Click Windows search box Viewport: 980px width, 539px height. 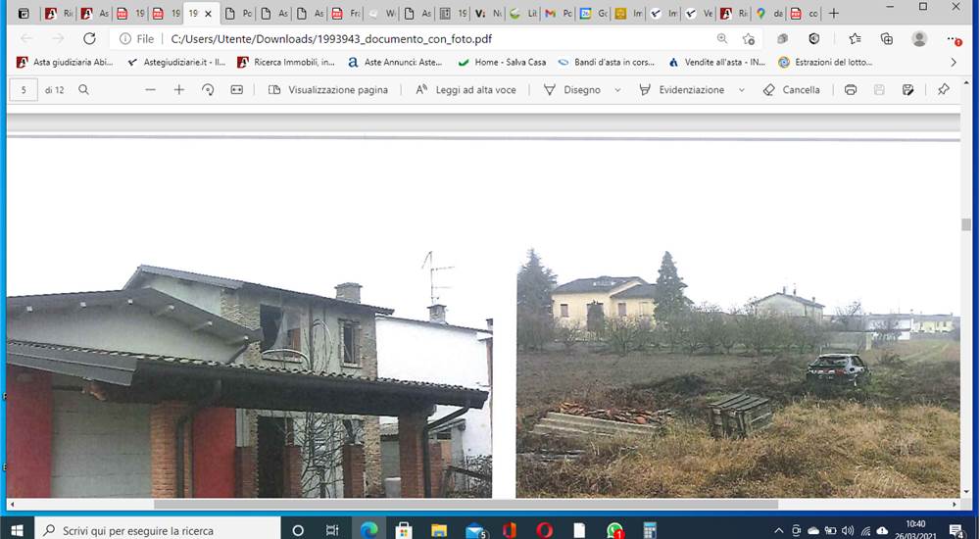[x=158, y=530]
